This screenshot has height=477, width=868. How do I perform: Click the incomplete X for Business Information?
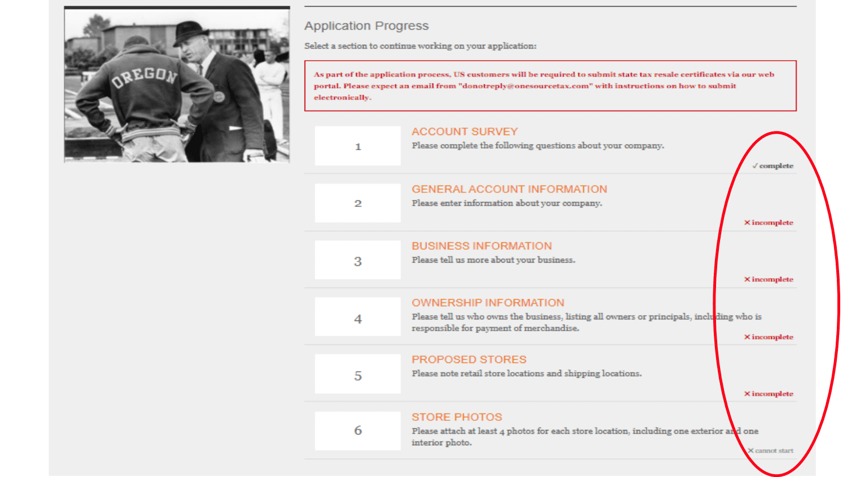pyautogui.click(x=748, y=279)
